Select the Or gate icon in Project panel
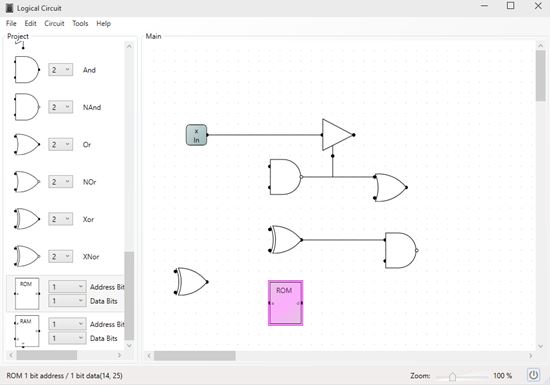Screen dimensions: 550x385 pos(27,144)
